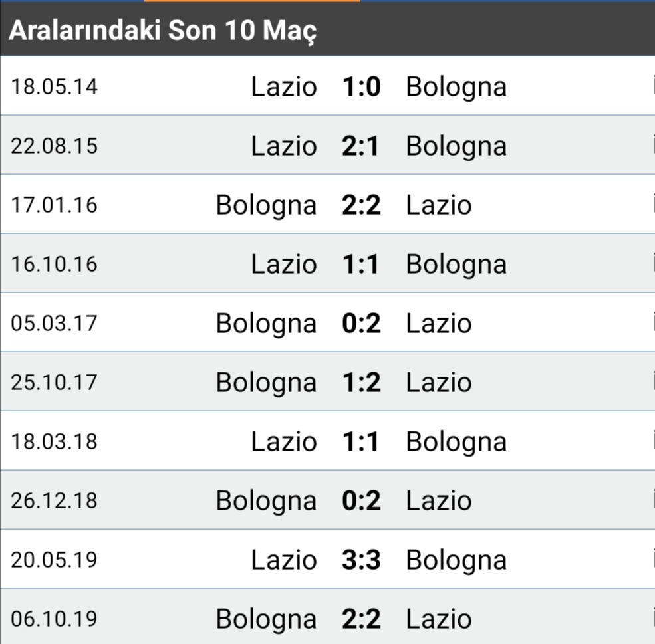655x644 pixels.
Task: Select the orange highlighted tab at top
Action: [x=252, y=1]
